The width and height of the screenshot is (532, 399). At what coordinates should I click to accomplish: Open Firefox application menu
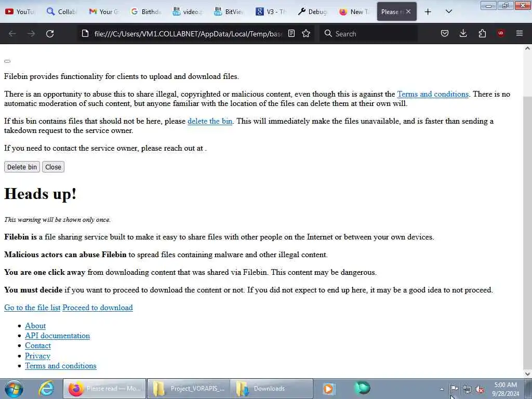(x=520, y=33)
